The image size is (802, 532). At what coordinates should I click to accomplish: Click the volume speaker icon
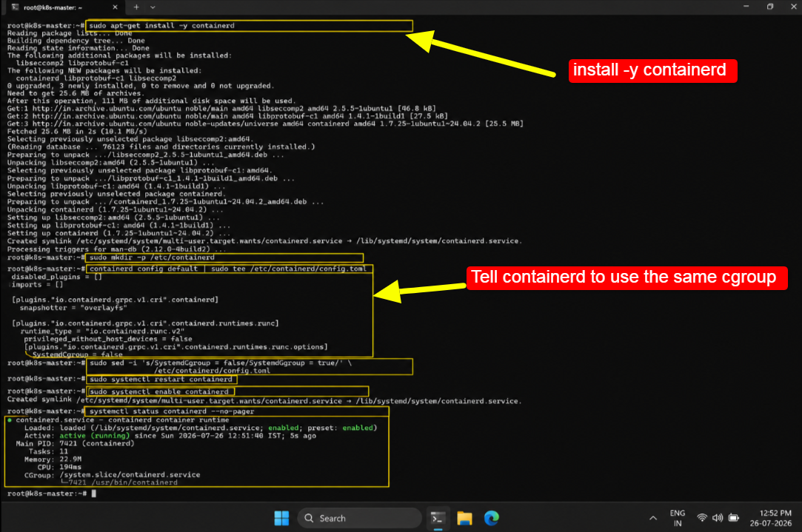[718, 518]
